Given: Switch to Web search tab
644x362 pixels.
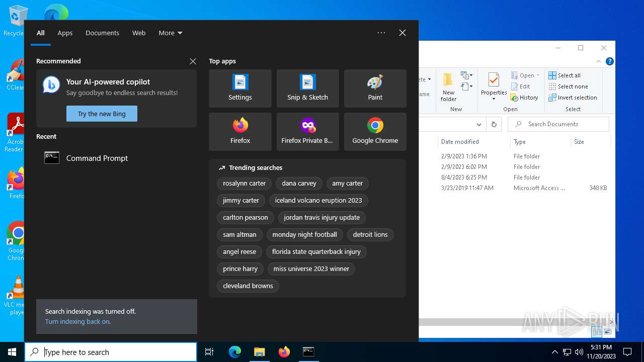Looking at the screenshot, I should click(139, 33).
